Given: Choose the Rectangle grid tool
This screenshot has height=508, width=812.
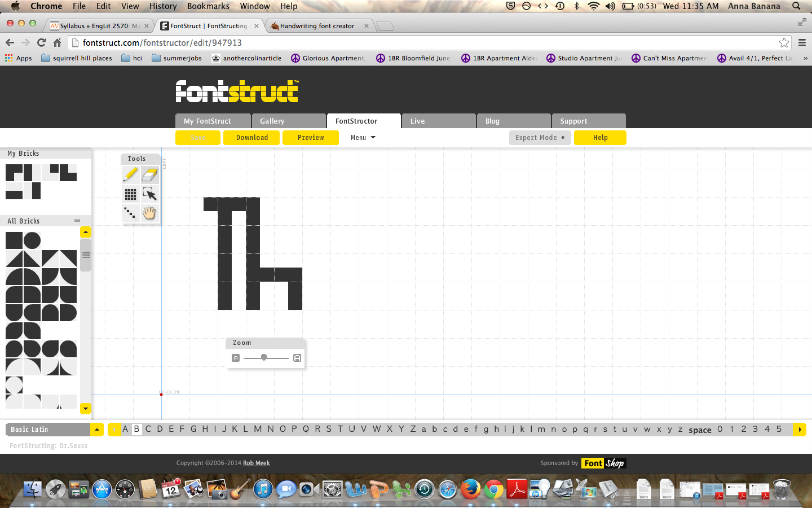Looking at the screenshot, I should pyautogui.click(x=130, y=194).
